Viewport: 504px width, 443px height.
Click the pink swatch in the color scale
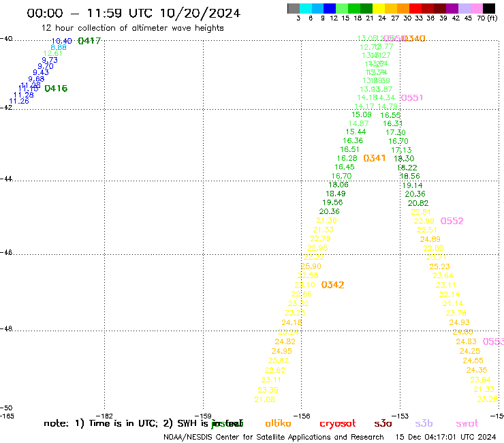477,8
